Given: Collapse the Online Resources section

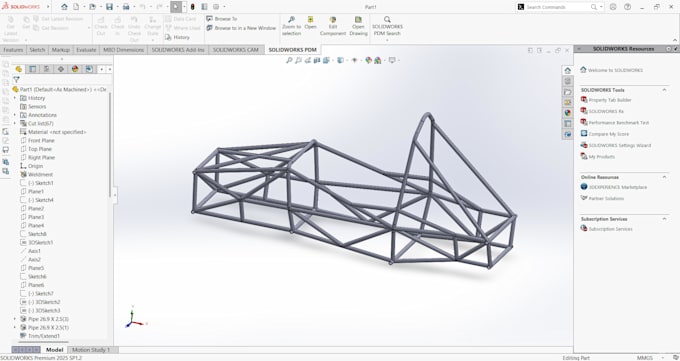Looking at the screenshot, I should pyautogui.click(x=664, y=177).
